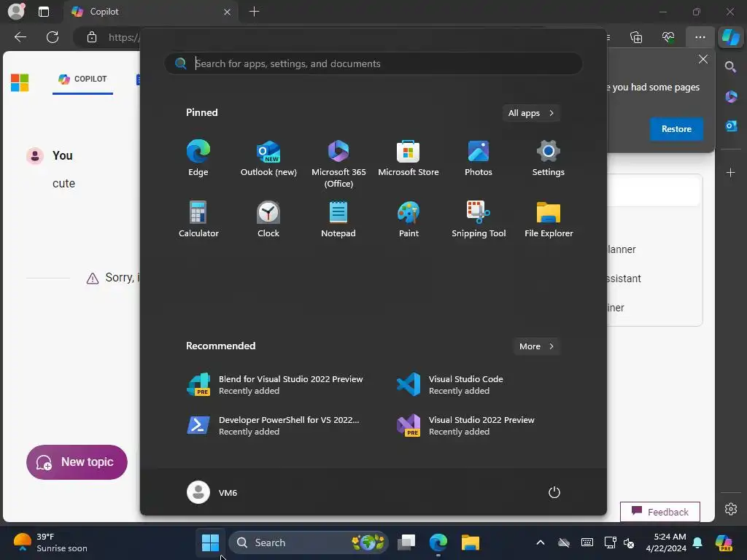Click the Microsoft logo on Copilot page
Image resolution: width=747 pixels, height=560 pixels.
[20, 83]
